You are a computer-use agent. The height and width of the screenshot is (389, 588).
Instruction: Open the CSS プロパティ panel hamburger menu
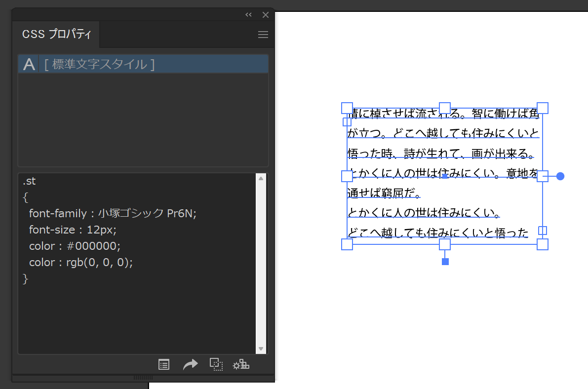[x=263, y=34]
